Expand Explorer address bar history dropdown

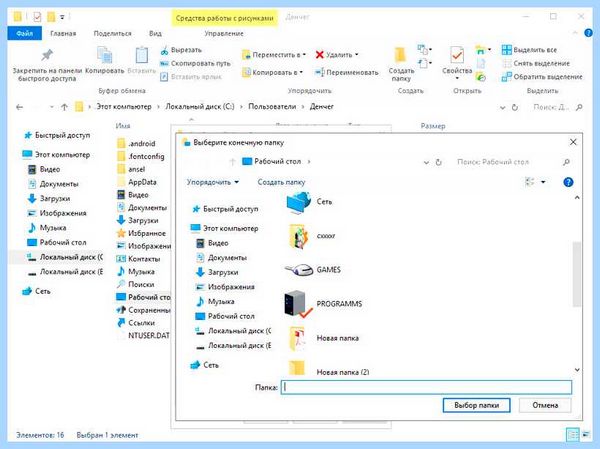pyautogui.click(x=503, y=108)
